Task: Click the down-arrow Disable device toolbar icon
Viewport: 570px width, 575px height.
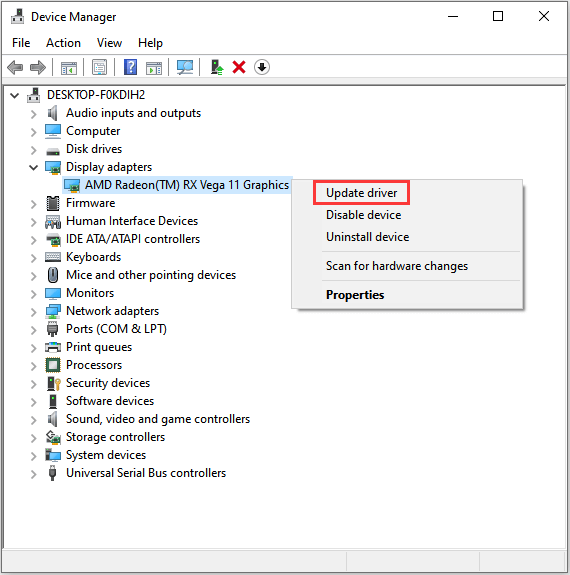Action: [x=262, y=67]
